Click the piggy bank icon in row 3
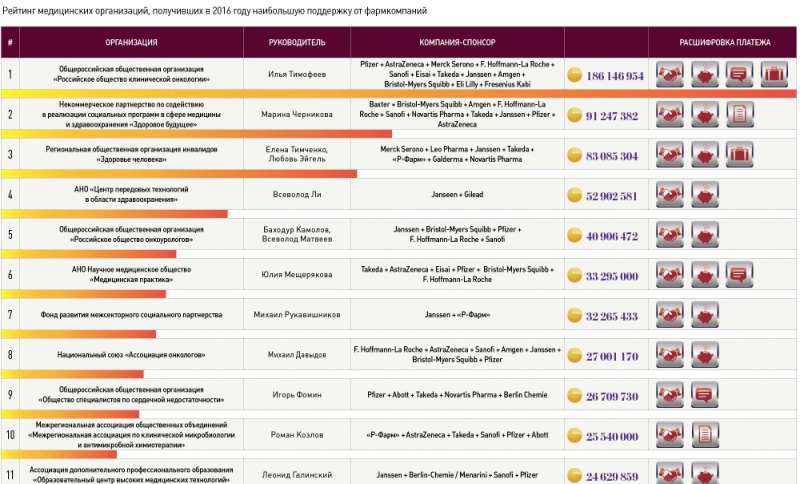Image resolution: width=800 pixels, height=484 pixels. [705, 155]
